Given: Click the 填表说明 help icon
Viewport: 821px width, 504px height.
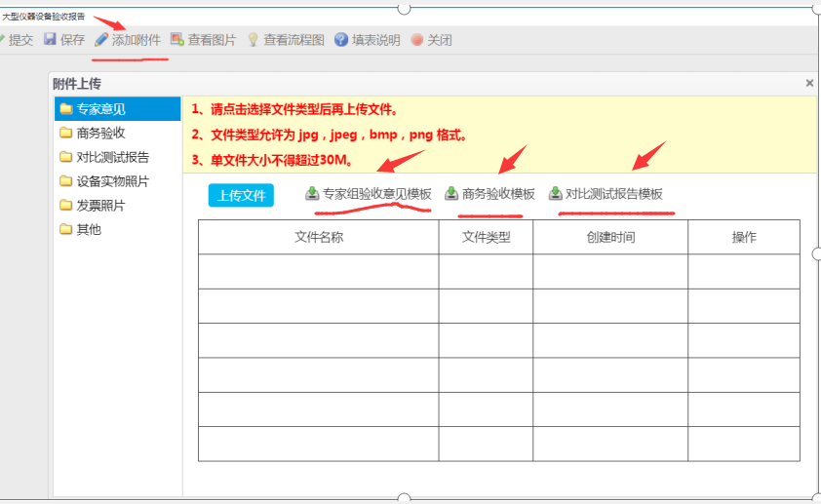Looking at the screenshot, I should tap(341, 40).
